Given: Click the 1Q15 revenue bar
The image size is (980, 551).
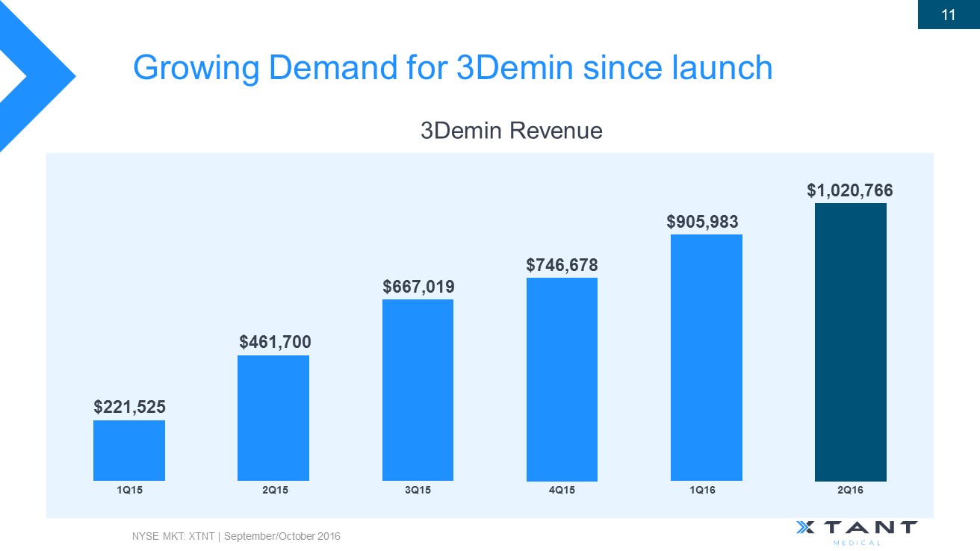Looking at the screenshot, I should (129, 450).
